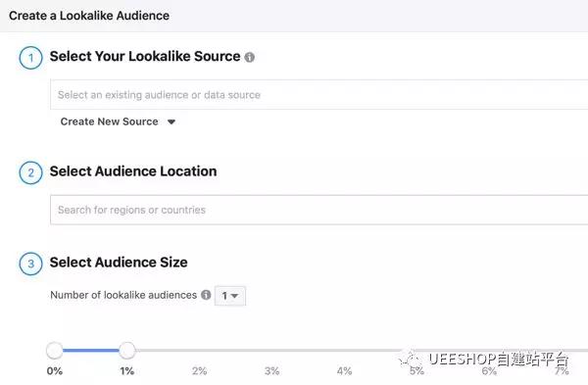Click the 2% mark on audience size slider

point(200,371)
